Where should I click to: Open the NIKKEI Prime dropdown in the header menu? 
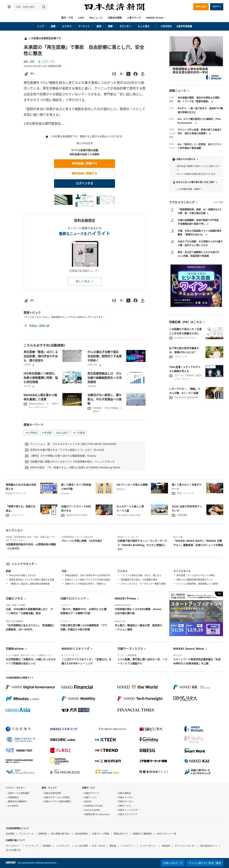point(156,17)
